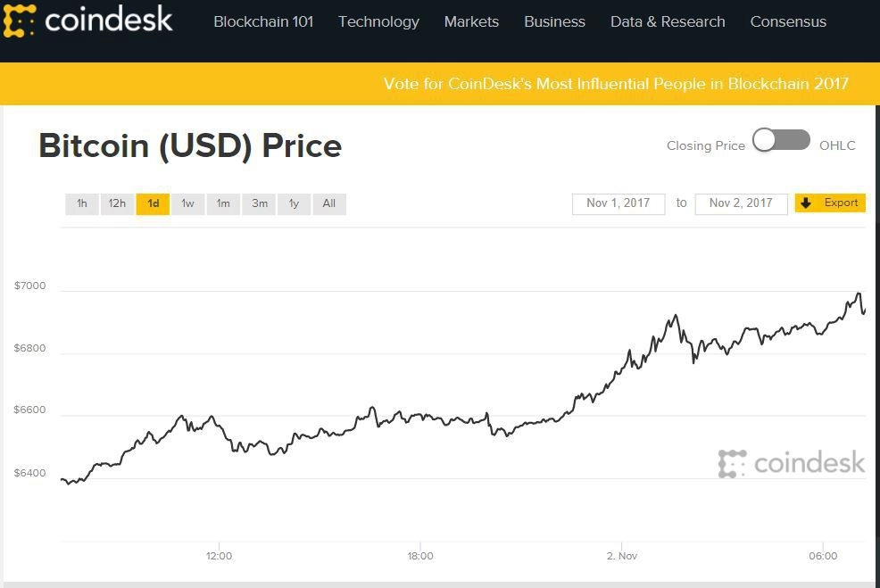Open the Blockchain 101 menu
880x588 pixels.
[x=263, y=21]
